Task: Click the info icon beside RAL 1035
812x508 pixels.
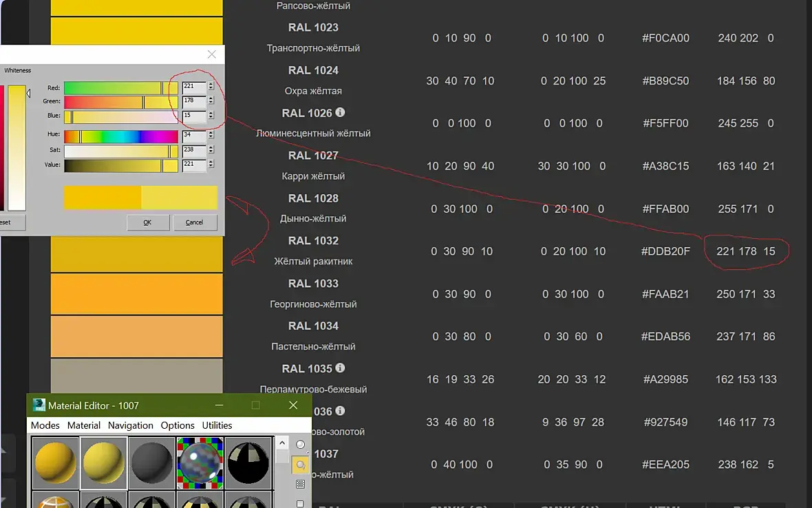Action: tap(340, 368)
